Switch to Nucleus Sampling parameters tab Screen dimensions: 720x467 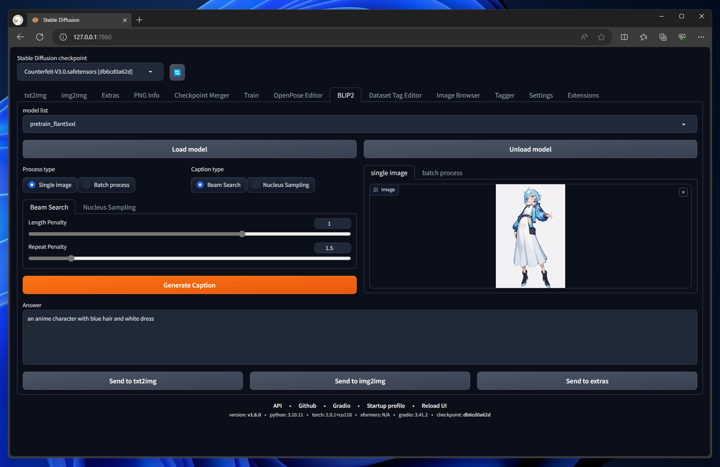tap(109, 207)
